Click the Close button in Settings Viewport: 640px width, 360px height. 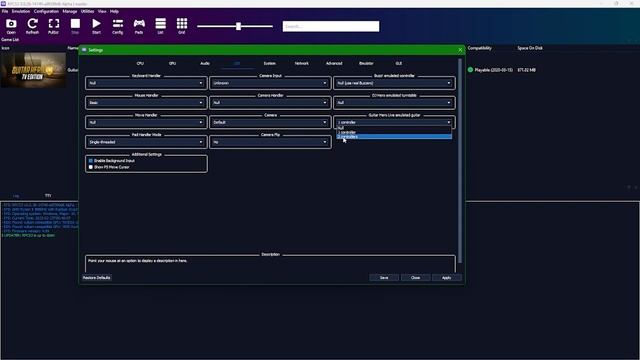point(416,278)
